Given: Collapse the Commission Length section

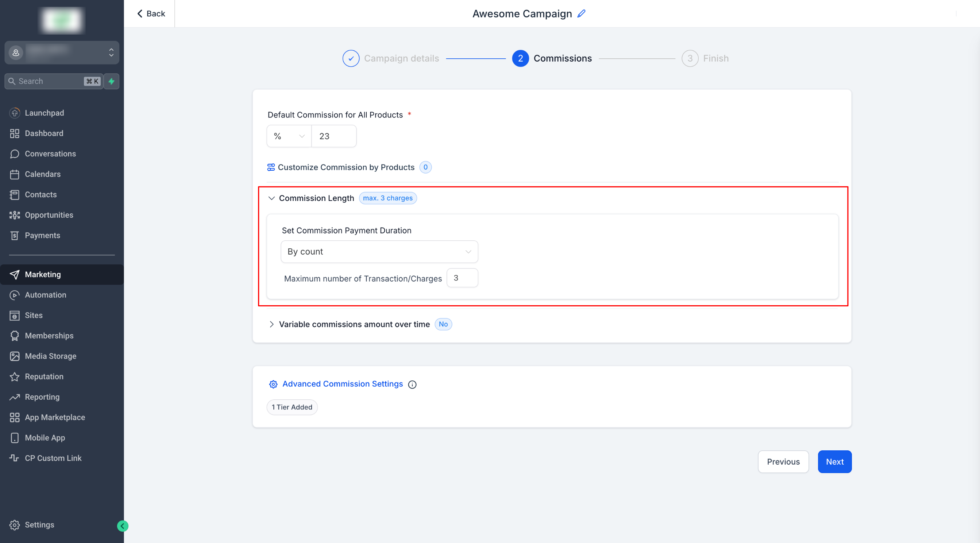Looking at the screenshot, I should click(x=271, y=198).
